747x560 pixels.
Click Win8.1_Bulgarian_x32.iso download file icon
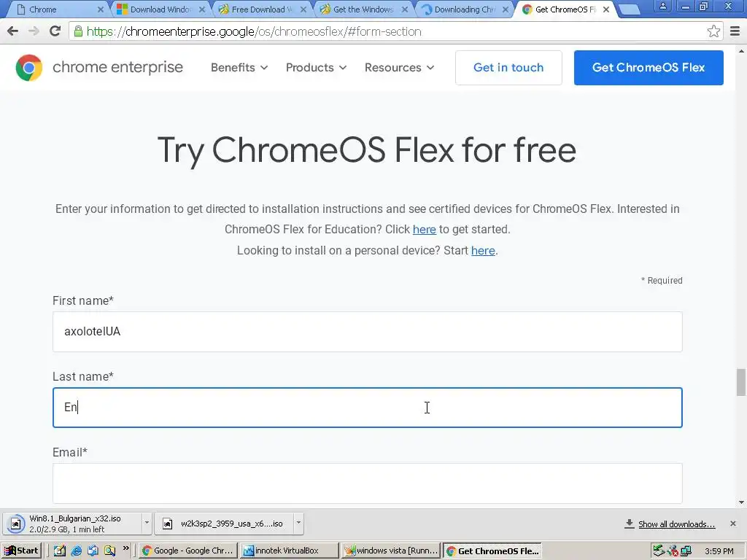pos(16,524)
